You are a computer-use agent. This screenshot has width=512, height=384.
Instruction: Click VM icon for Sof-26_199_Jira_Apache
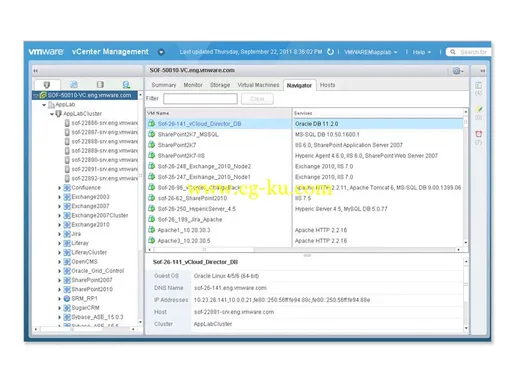152,219
